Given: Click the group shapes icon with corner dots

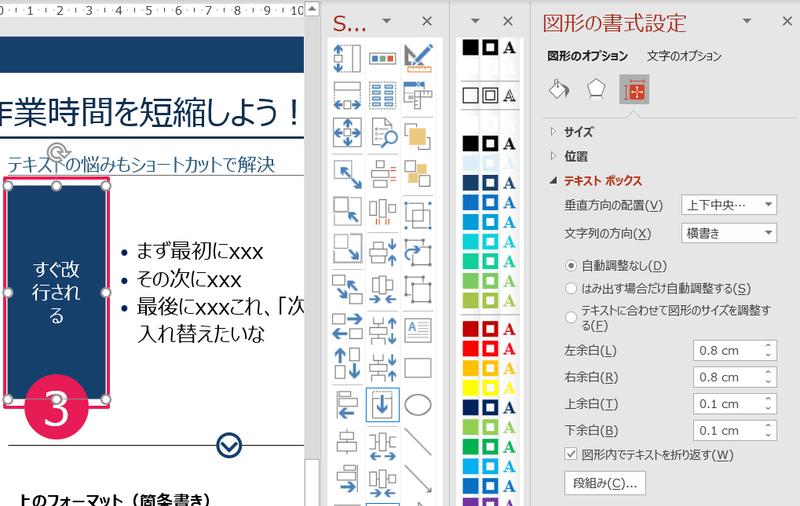Looking at the screenshot, I should click(x=418, y=215).
